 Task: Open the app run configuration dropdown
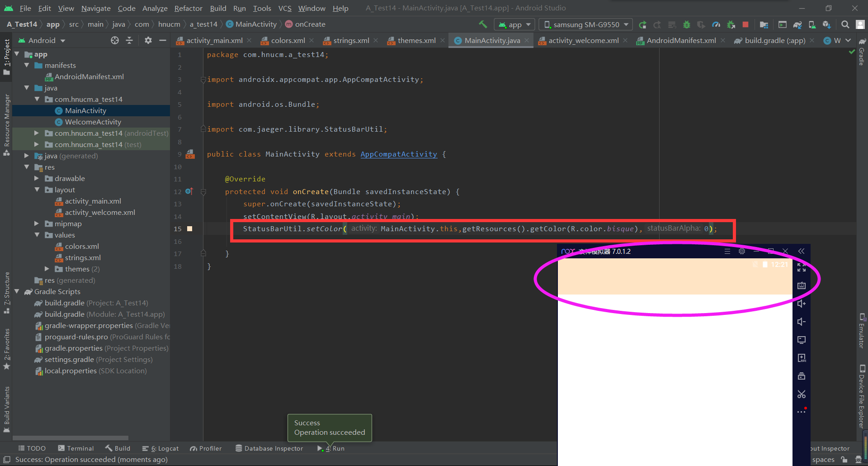click(515, 24)
